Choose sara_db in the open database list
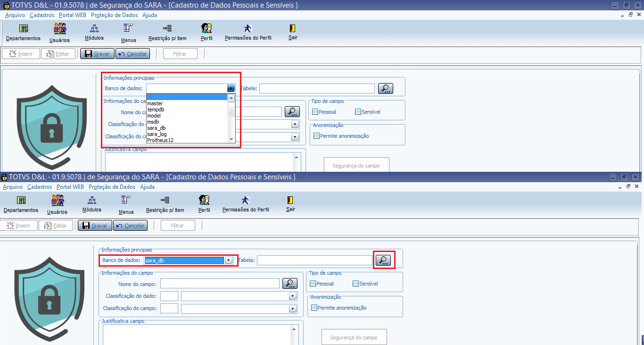The width and height of the screenshot is (644, 345). click(x=187, y=128)
